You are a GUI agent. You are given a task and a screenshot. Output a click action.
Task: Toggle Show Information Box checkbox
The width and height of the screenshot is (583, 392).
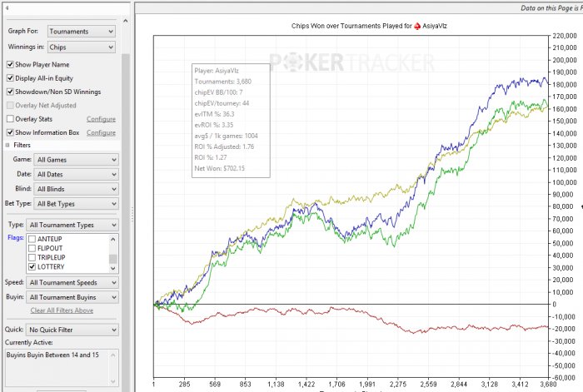[10, 132]
